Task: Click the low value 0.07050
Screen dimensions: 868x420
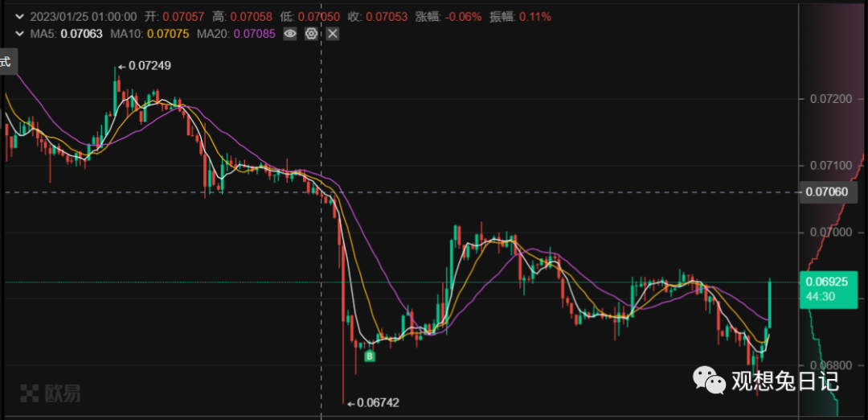Action: (319, 17)
